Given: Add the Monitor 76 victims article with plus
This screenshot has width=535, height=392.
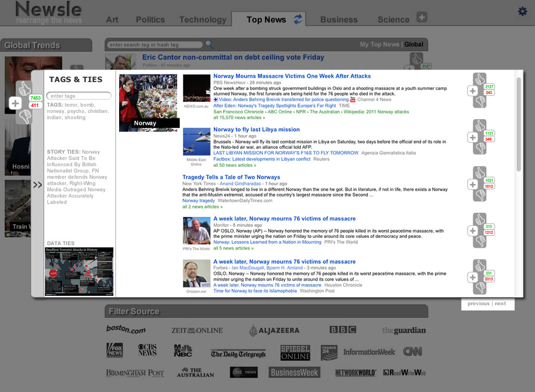Looking at the screenshot, I should pos(472,231).
